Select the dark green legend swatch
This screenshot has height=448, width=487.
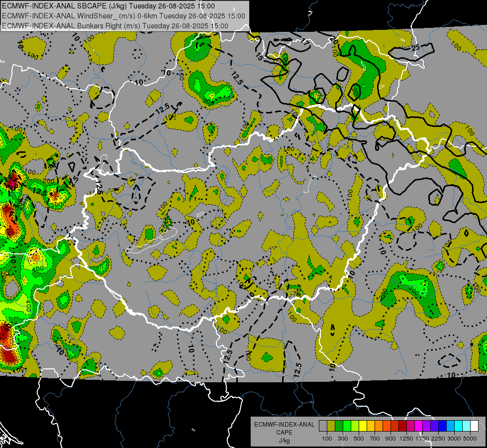pos(339,426)
